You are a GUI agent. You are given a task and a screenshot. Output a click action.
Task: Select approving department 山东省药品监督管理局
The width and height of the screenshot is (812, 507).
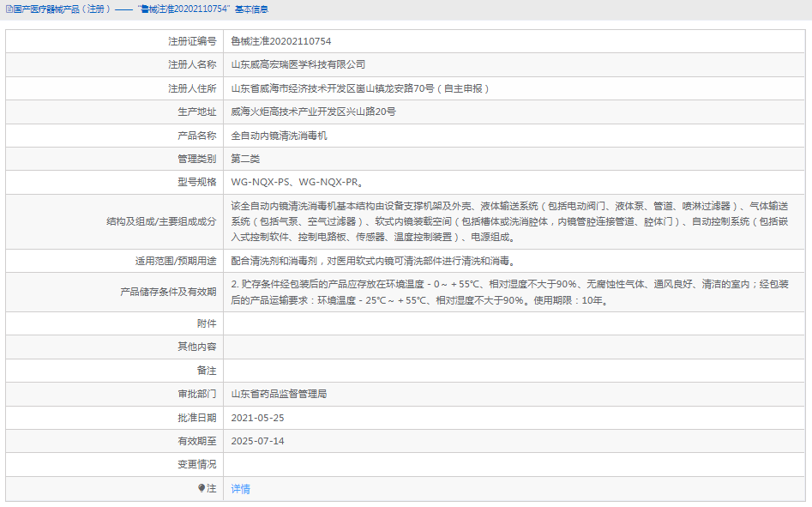[x=280, y=394]
